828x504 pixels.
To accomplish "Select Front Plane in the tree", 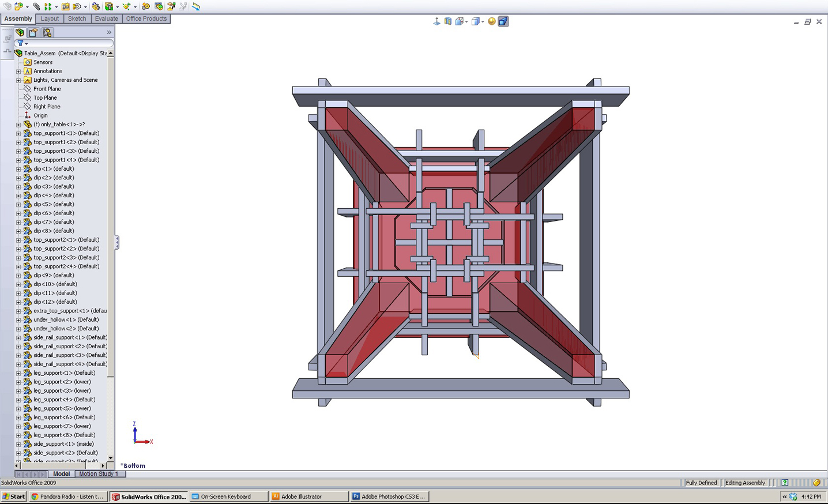I will point(47,89).
